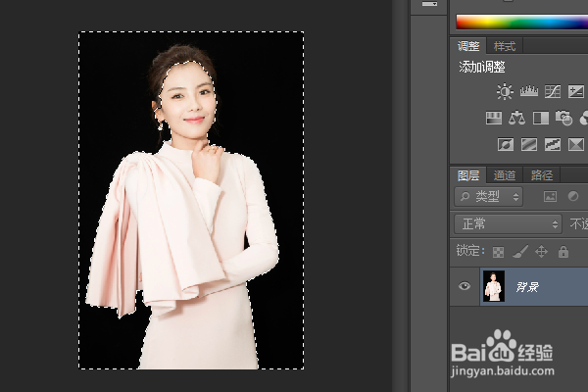
Task: Add a Color Balance adjustment
Action: [516, 118]
